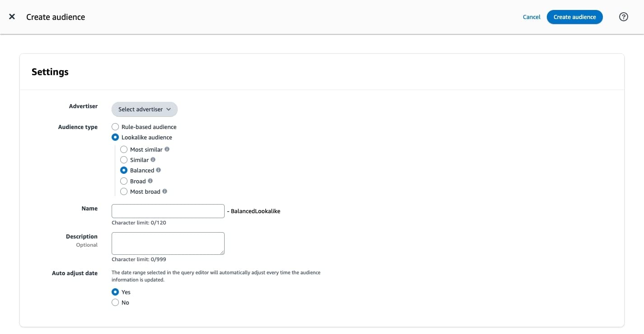This screenshot has height=334, width=644.
Task: Choose the Most broad lookalike option
Action: pyautogui.click(x=124, y=191)
